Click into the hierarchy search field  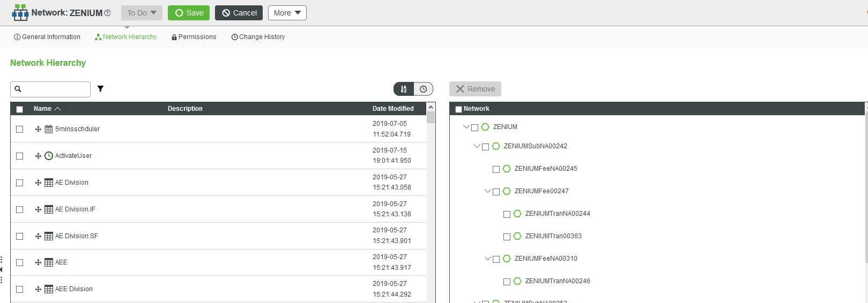50,89
